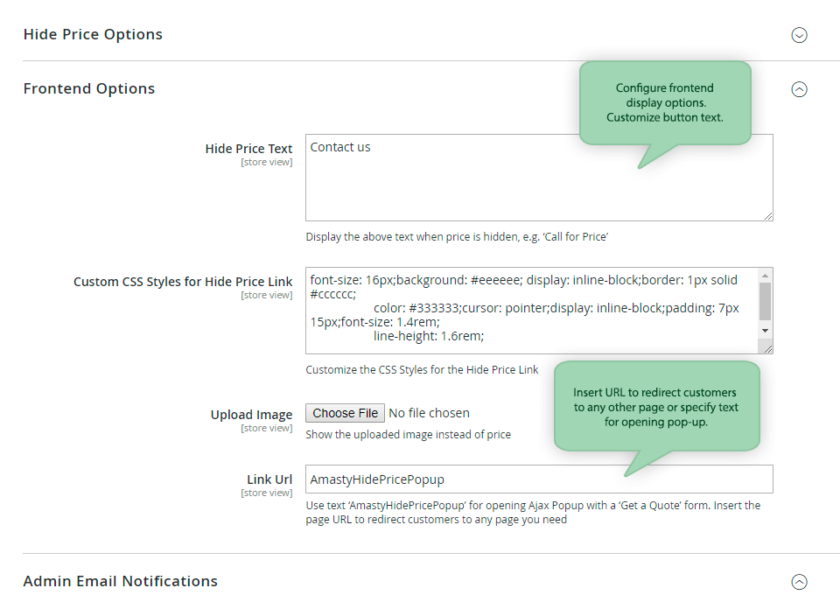The width and height of the screenshot is (840, 616).
Task: Toggle the Admin Email Notifications chevron icon
Action: [799, 582]
